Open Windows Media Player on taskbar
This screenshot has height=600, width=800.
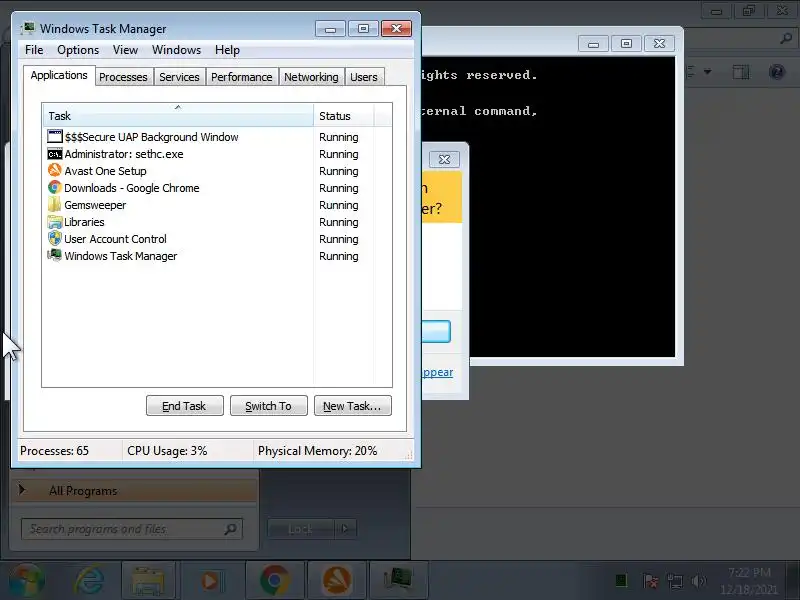pyautogui.click(x=210, y=581)
